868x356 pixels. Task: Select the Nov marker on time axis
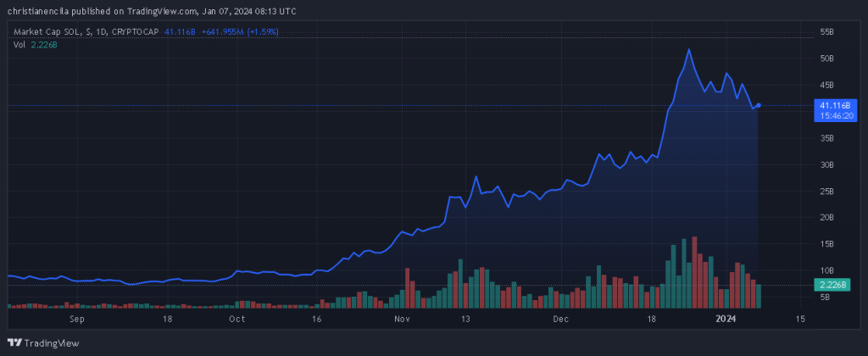coord(402,320)
